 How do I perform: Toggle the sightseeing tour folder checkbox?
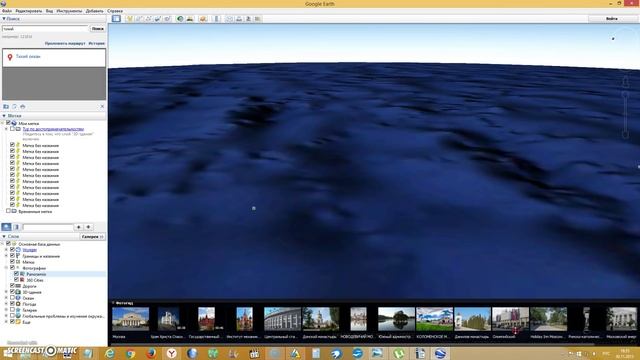12,129
